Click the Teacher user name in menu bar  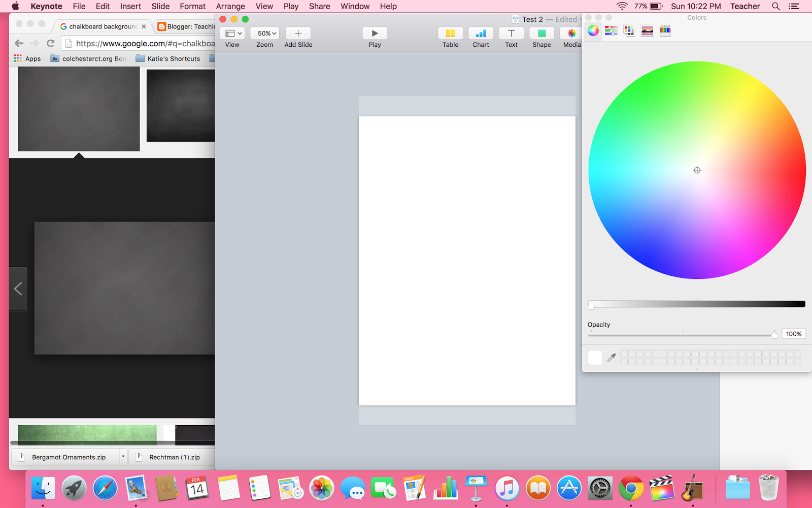pos(745,6)
